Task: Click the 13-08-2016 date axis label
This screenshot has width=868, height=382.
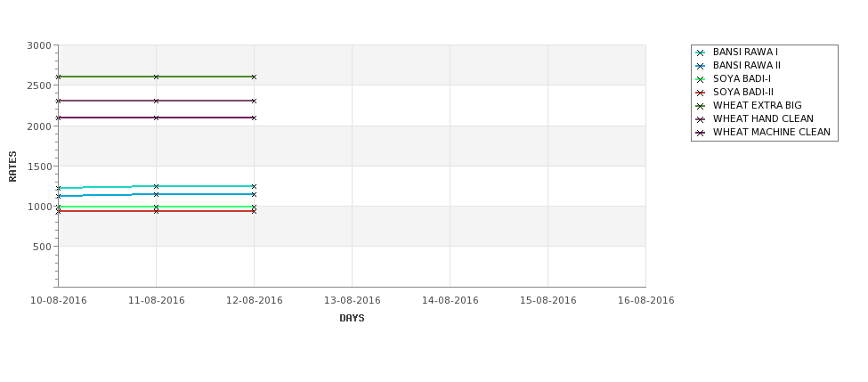Action: [352, 301]
